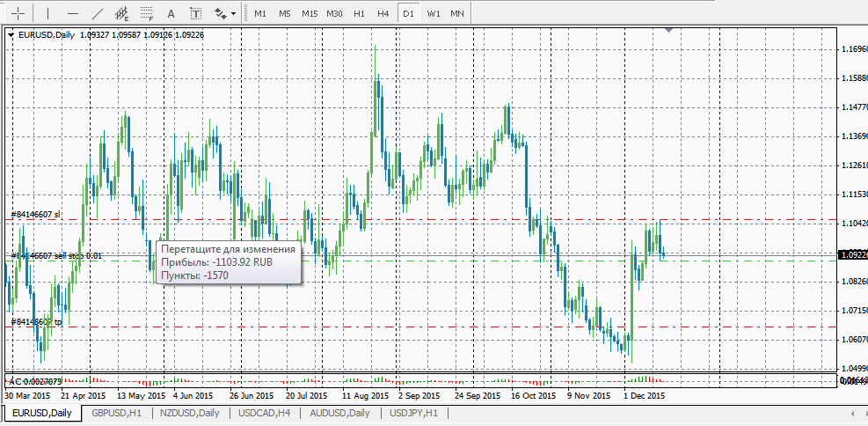This screenshot has width=868, height=426.
Task: Click the AC 0.0027079 indicator label
Action: [34, 382]
